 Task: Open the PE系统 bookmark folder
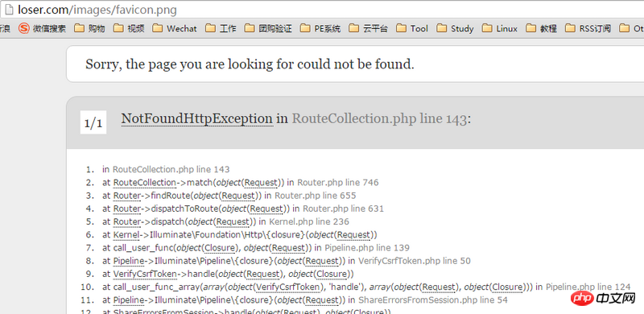pyautogui.click(x=320, y=28)
